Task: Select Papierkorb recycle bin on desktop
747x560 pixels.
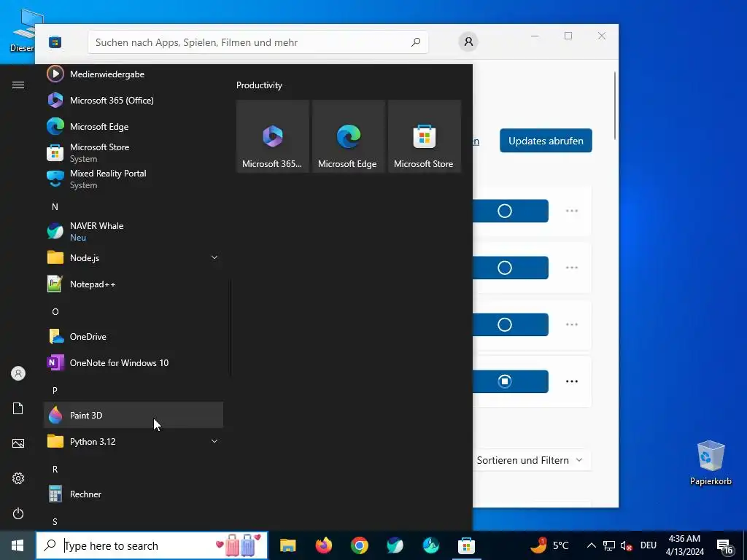Action: tap(711, 463)
